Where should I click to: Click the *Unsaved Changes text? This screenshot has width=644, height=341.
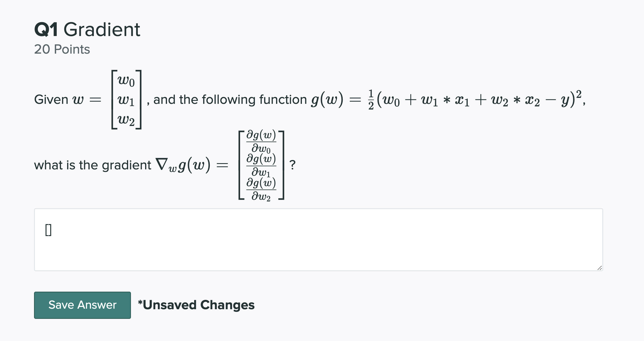[x=196, y=305]
